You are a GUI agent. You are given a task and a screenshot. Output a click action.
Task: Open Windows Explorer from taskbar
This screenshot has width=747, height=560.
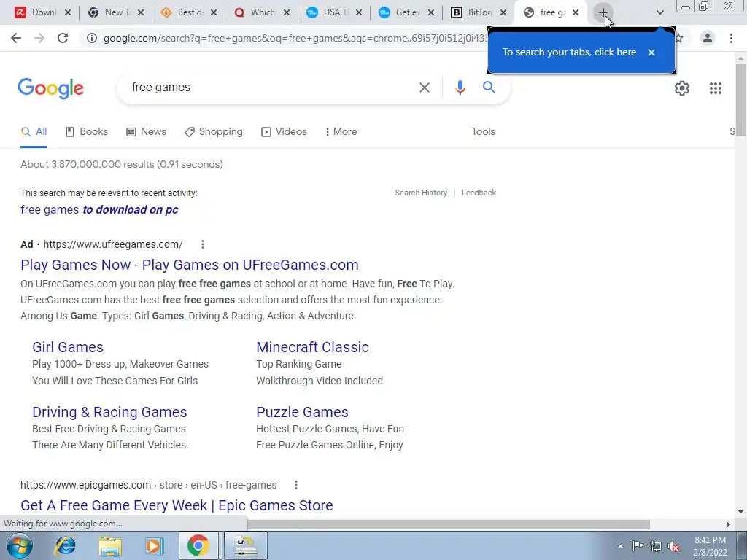(110, 545)
